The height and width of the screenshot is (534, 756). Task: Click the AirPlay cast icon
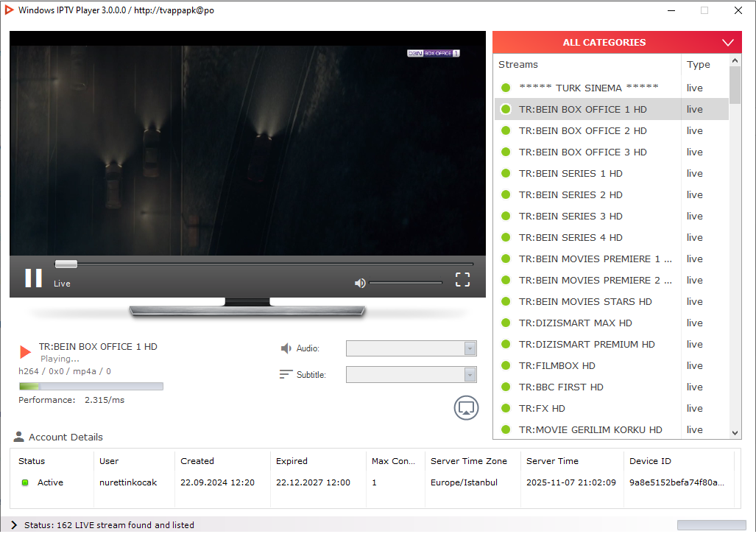[466, 407]
